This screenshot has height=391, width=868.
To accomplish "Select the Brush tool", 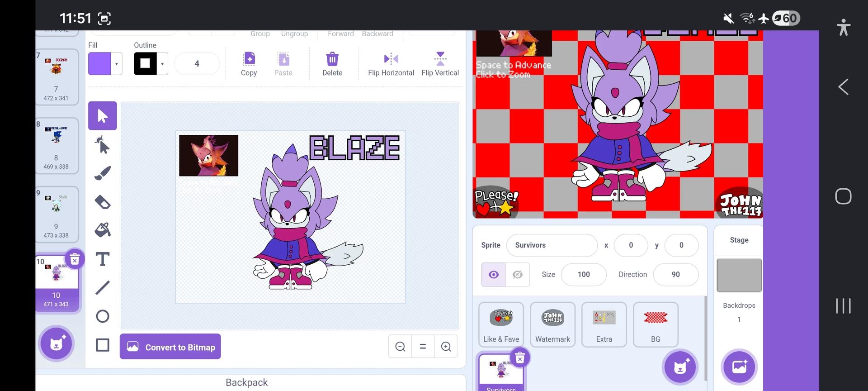I will coord(103,173).
